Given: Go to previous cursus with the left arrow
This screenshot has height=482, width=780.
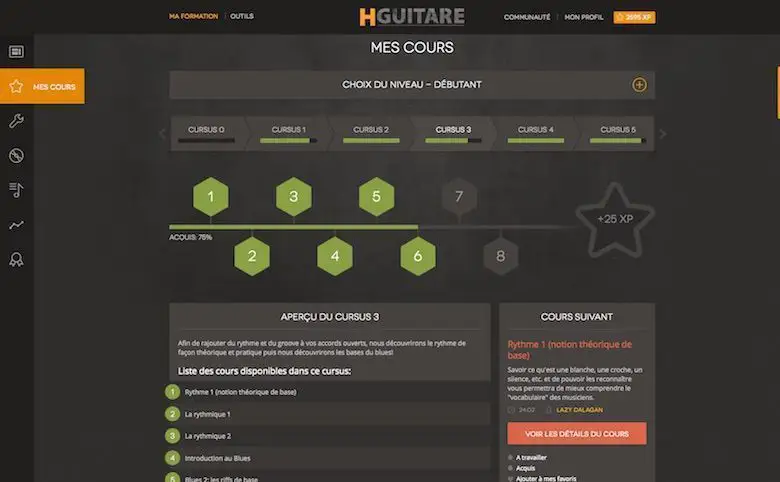Looking at the screenshot, I should [162, 133].
